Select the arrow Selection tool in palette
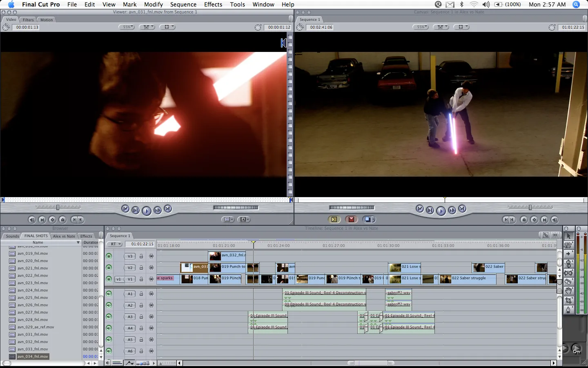The image size is (588, 368). coord(568,236)
